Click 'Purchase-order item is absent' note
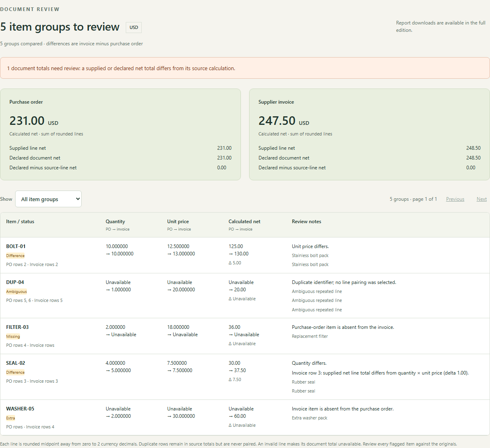The height and width of the screenshot is (448, 490). pyautogui.click(x=343, y=327)
